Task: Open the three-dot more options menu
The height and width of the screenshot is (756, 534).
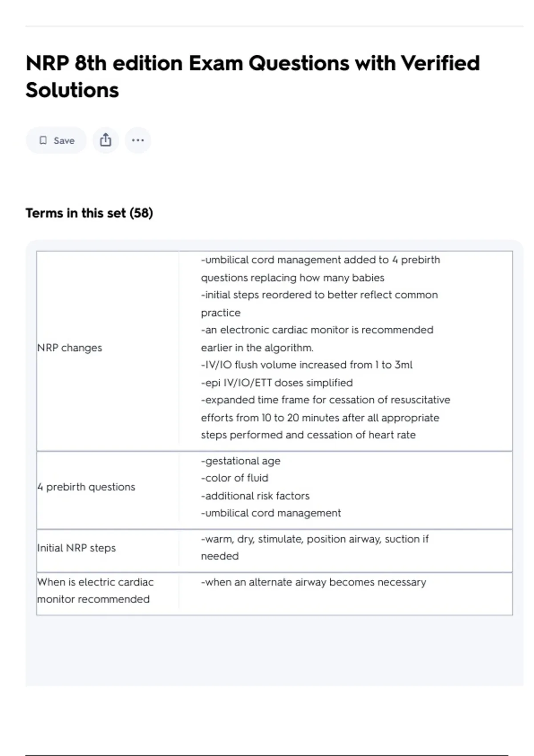Action: pos(138,141)
